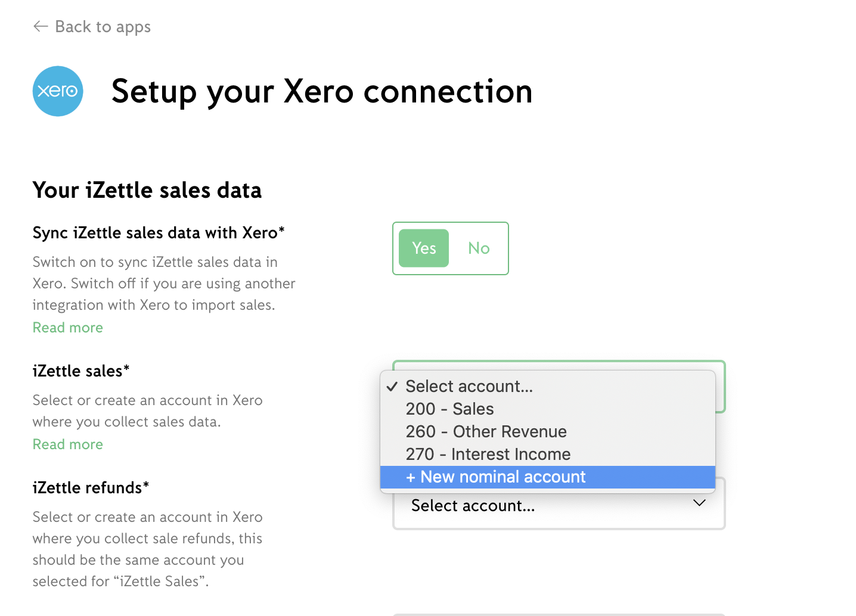The width and height of the screenshot is (856, 616).
Task: Click the green-bordered iZettle sales dropdown field
Action: coord(720,387)
